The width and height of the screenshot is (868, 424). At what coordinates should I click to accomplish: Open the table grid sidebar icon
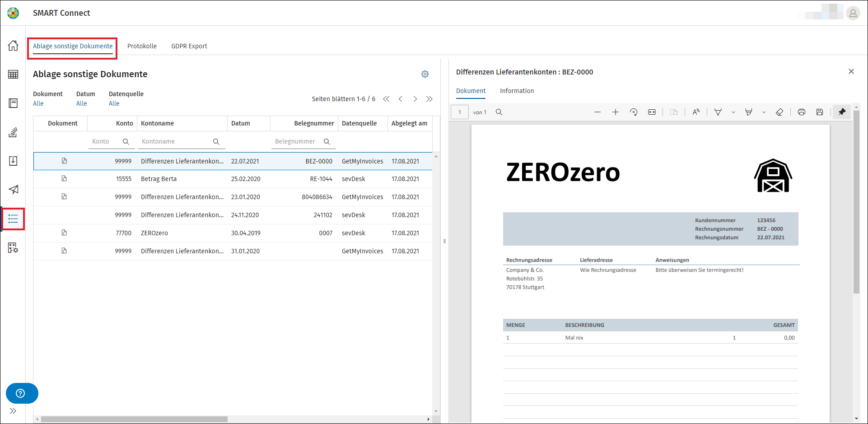[x=13, y=75]
